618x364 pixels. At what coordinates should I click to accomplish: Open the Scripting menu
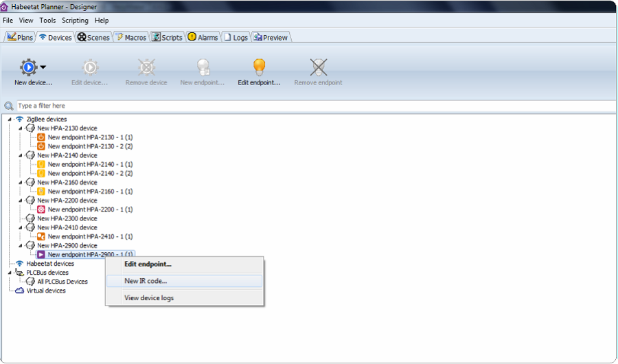75,20
